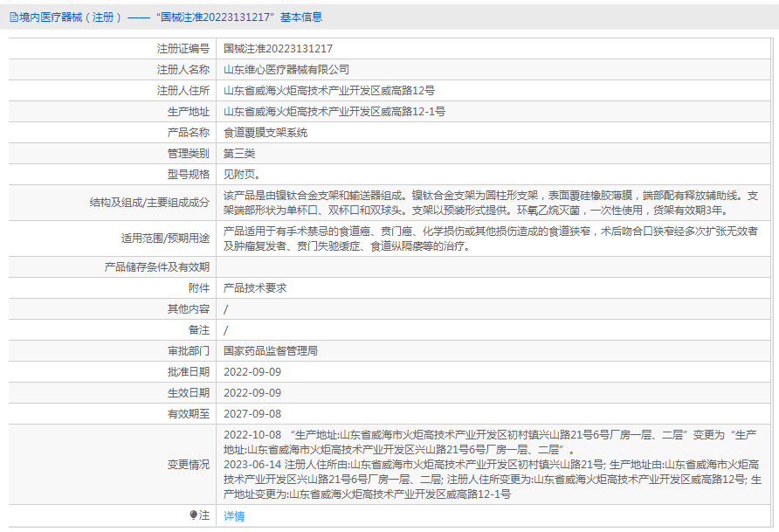Click the 有效期至 label
This screenshot has height=532, width=779.
[x=189, y=414]
